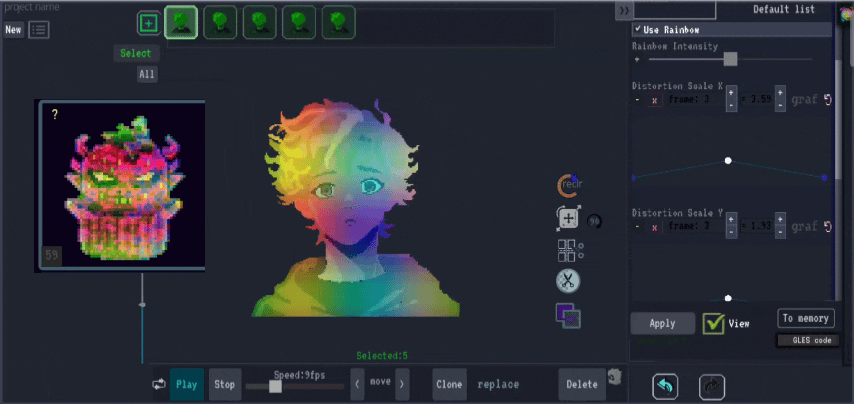
Task: Click the redo arrow icon
Action: pyautogui.click(x=712, y=387)
